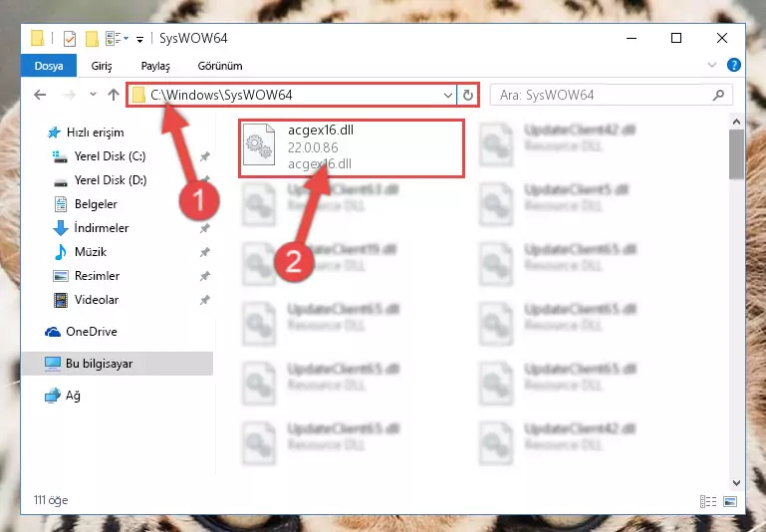Click scrollbar down arrow in file list
The height and width of the screenshot is (532, 766).
pyautogui.click(x=737, y=482)
